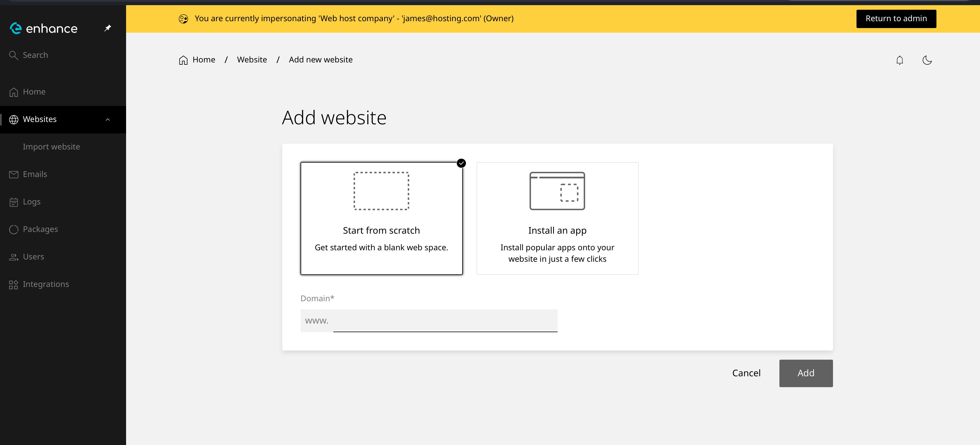This screenshot has width=980, height=445.
Task: Collapse the Websites menu chevron
Action: click(108, 119)
